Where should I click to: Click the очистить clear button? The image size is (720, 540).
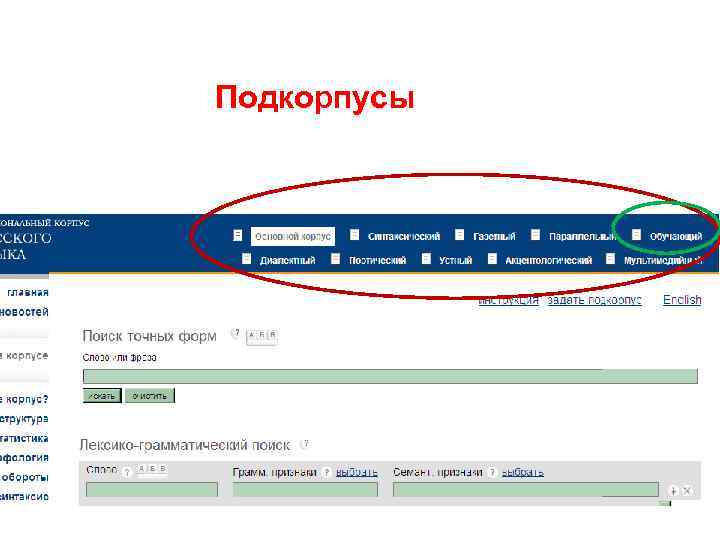tap(150, 396)
